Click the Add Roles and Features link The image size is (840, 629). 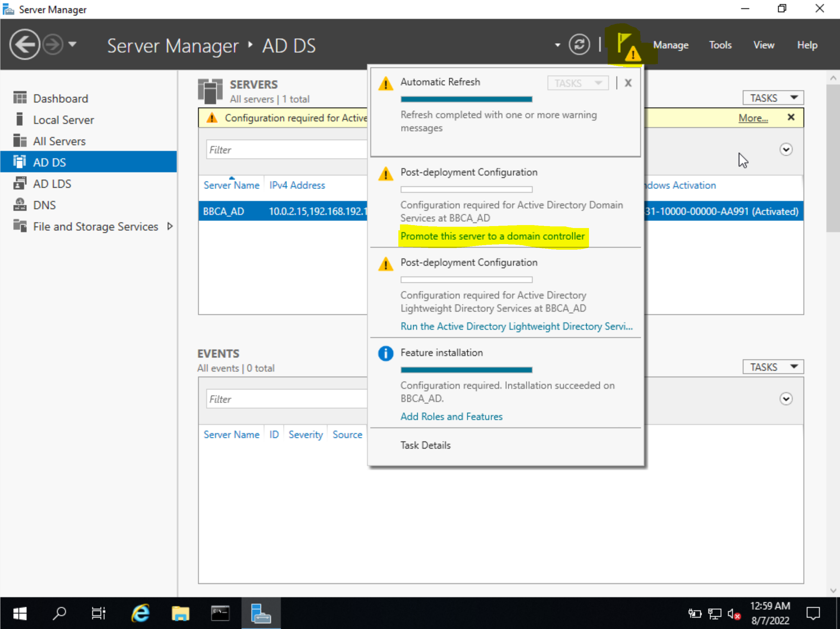coord(451,417)
